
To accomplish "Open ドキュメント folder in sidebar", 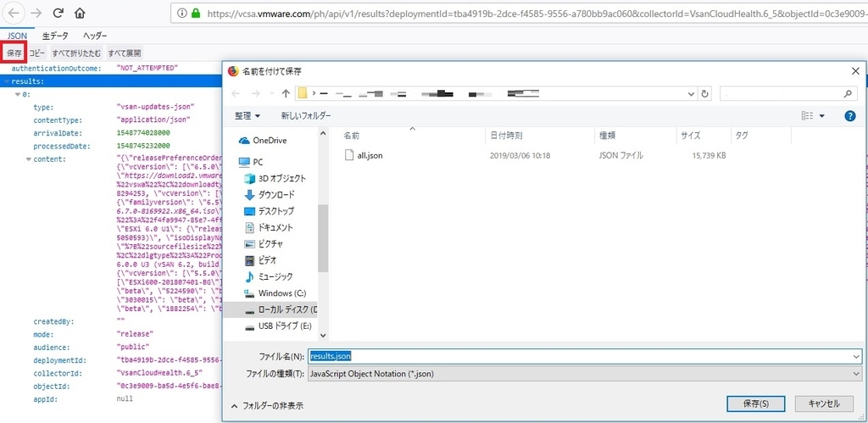I will 269,227.
